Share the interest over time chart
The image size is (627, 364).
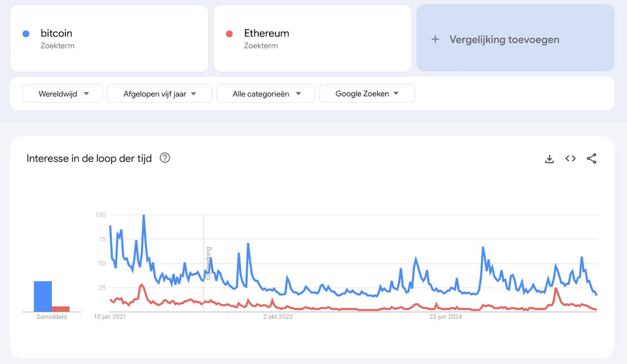[591, 159]
